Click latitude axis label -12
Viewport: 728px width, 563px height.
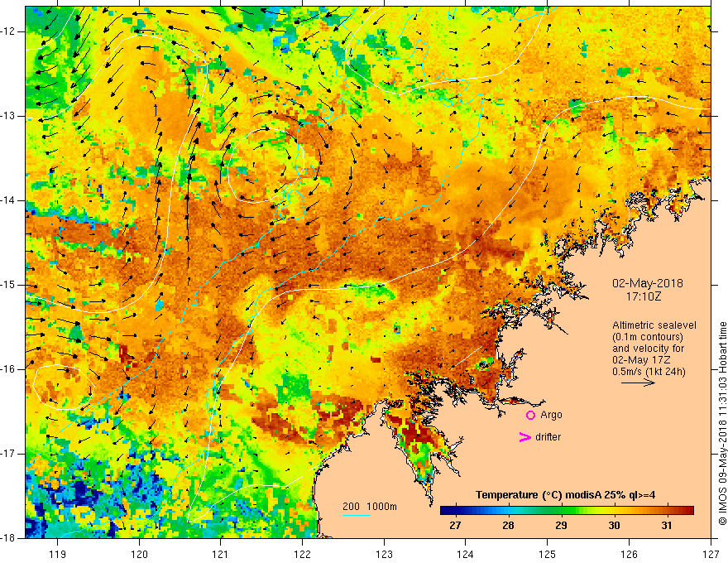point(8,31)
